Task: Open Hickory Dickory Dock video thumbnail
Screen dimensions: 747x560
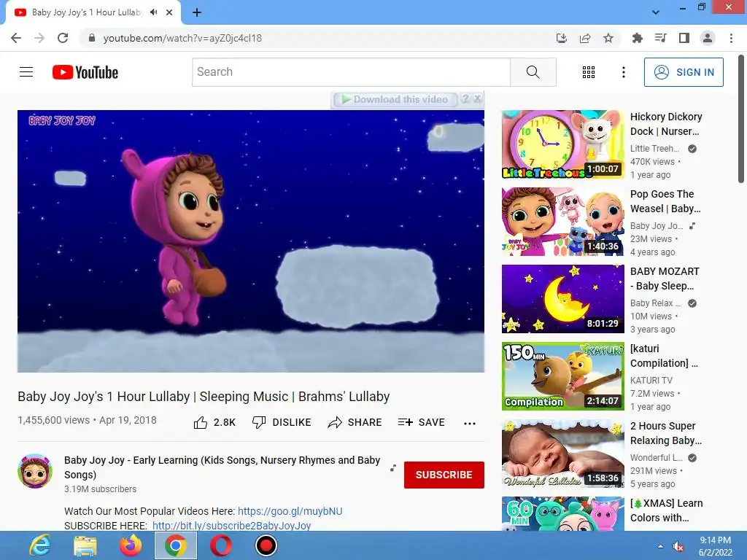Action: pyautogui.click(x=562, y=144)
